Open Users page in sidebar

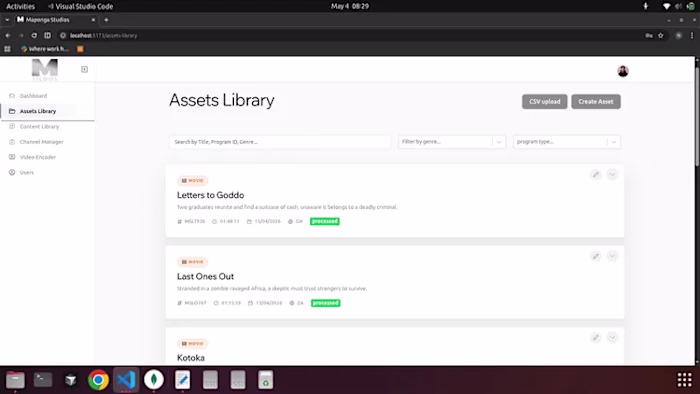pos(27,172)
